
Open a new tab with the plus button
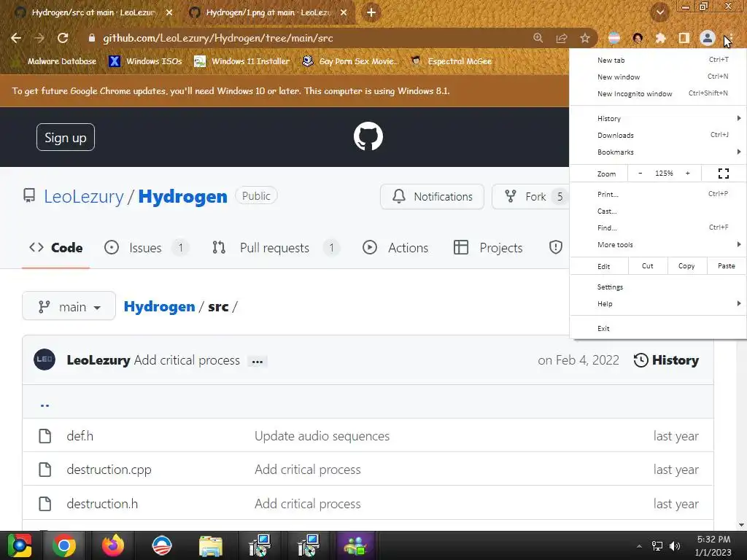pos(371,12)
